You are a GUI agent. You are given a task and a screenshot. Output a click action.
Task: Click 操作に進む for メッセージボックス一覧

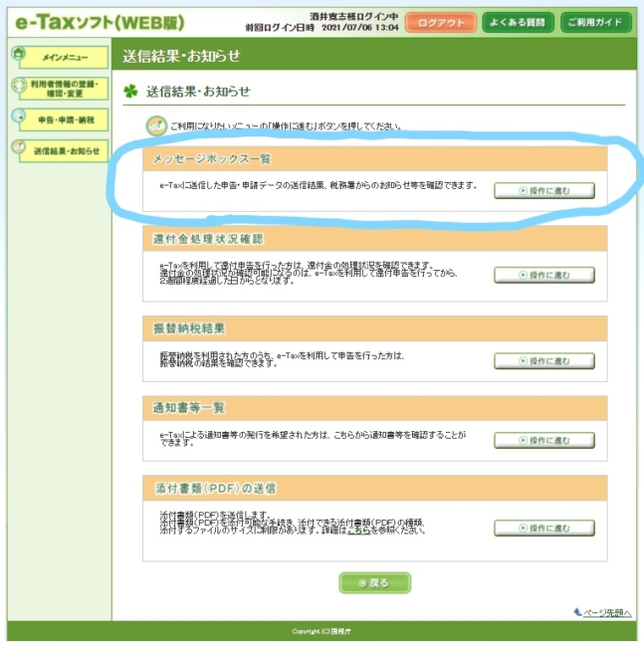pyautogui.click(x=544, y=191)
